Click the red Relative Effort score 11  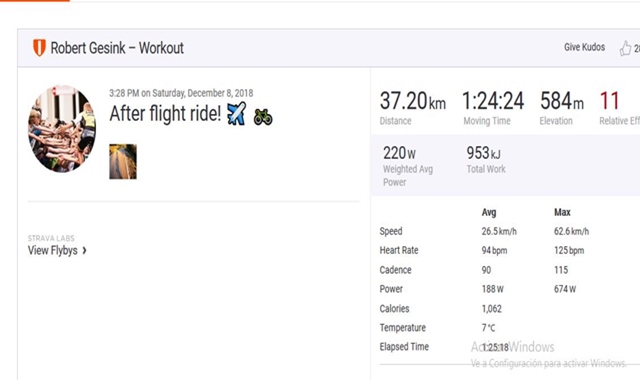[x=609, y=101]
